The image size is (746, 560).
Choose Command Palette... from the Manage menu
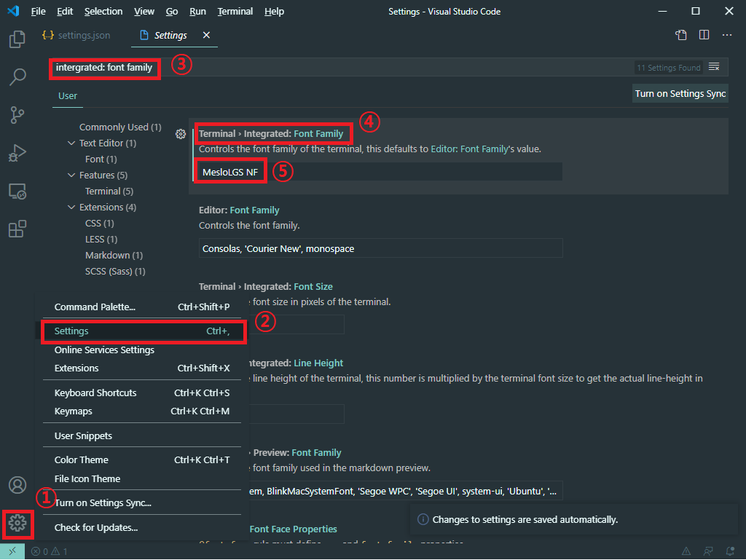(142, 307)
